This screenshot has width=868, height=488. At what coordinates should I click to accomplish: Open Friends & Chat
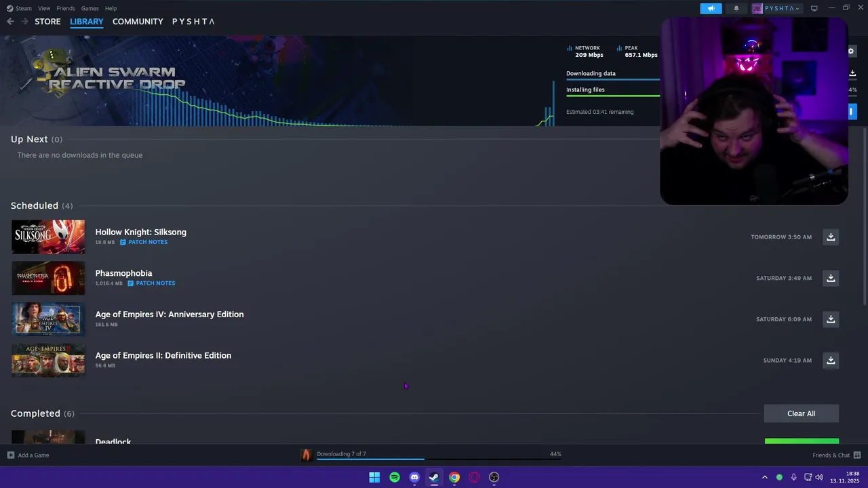[836, 455]
